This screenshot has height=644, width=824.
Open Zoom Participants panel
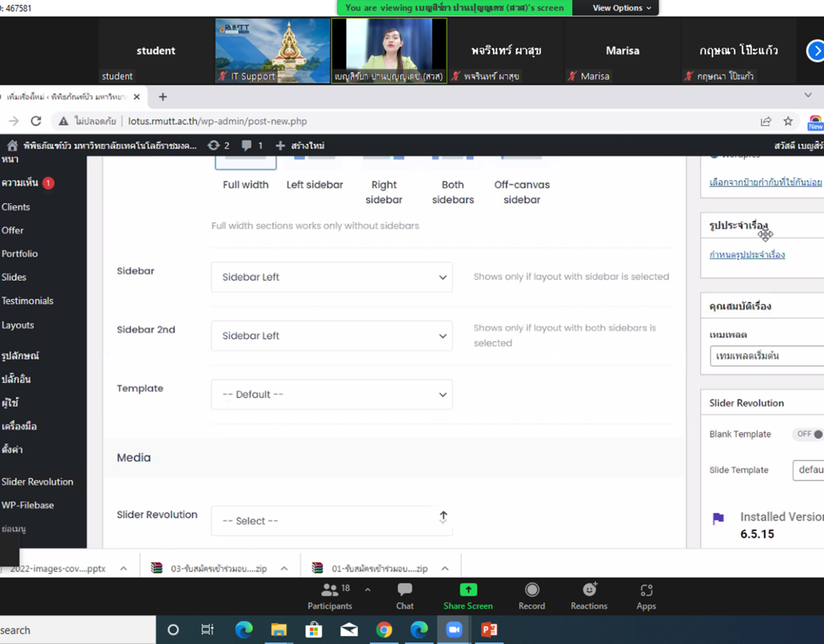coord(330,596)
